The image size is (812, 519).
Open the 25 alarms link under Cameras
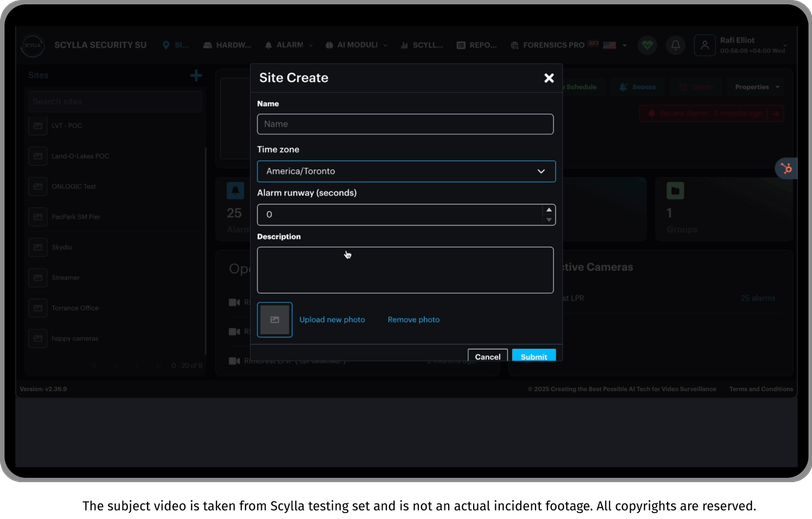(758, 298)
